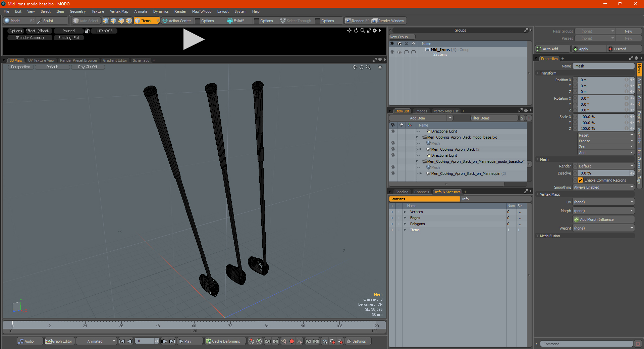Click Perspective view button
The height and width of the screenshot is (349, 644).
[20, 67]
